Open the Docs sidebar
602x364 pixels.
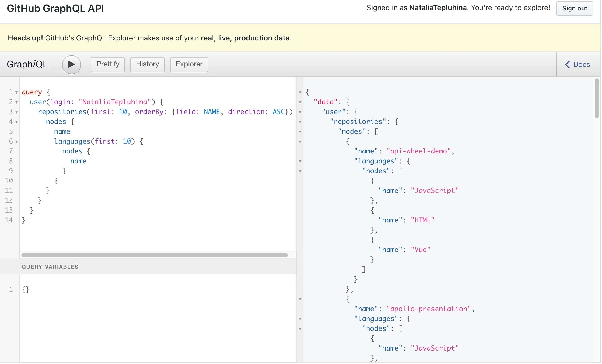[577, 64]
